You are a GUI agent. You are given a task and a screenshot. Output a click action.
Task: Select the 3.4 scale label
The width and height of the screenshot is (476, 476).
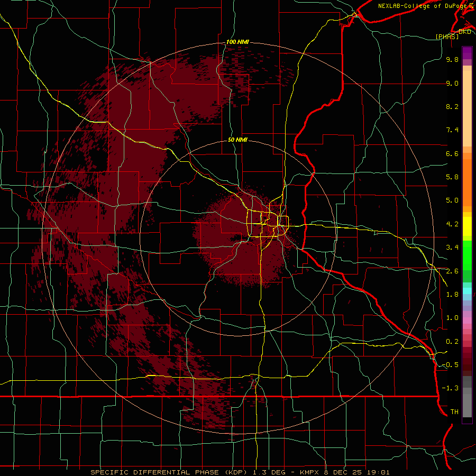(x=452, y=248)
